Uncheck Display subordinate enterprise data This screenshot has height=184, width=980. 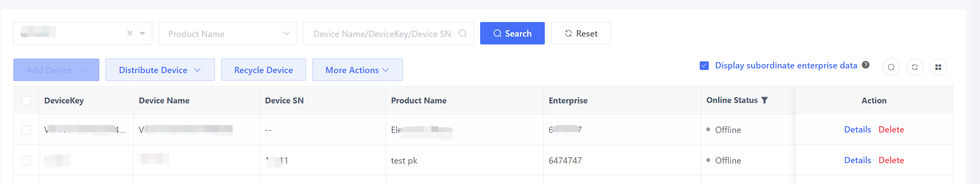(704, 66)
